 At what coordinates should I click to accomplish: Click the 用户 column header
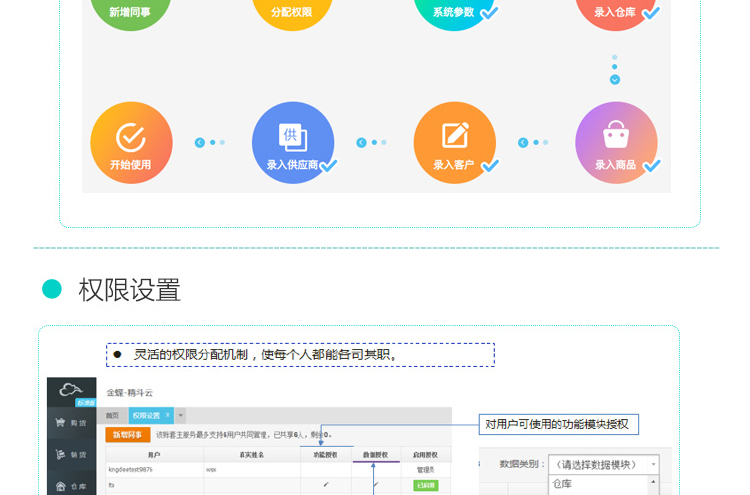[154, 454]
